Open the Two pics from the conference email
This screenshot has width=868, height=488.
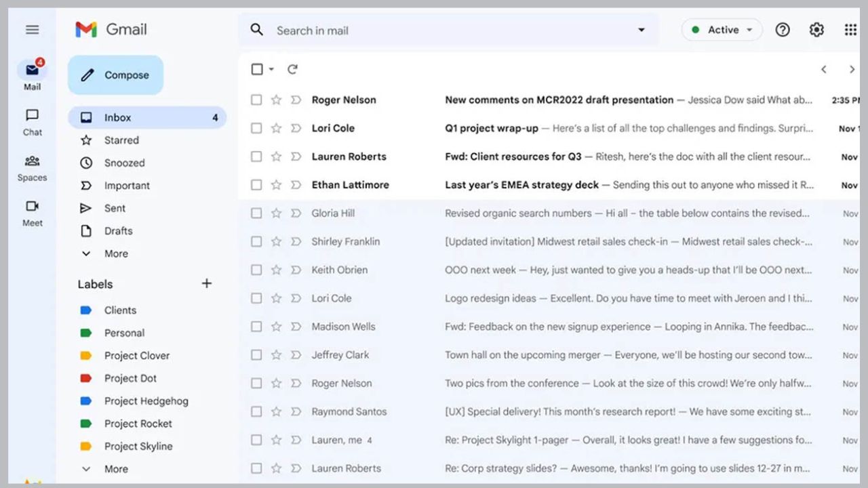pos(549,384)
